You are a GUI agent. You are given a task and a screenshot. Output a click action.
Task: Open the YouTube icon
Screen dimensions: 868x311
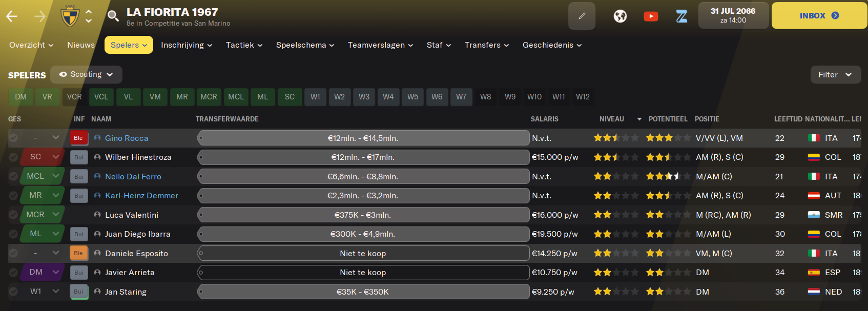(651, 16)
